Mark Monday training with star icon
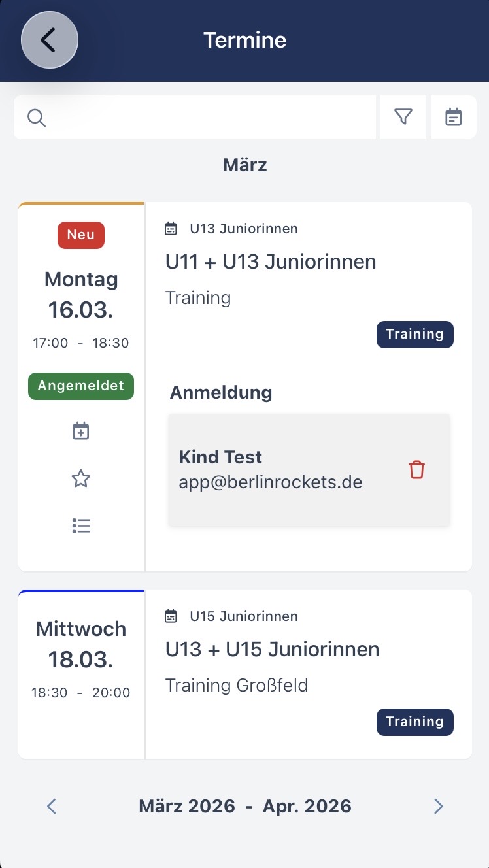The width and height of the screenshot is (489, 868). click(x=80, y=479)
